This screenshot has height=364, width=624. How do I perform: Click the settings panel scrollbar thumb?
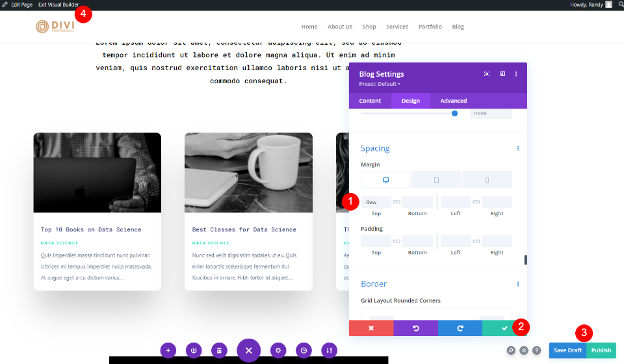(526, 260)
